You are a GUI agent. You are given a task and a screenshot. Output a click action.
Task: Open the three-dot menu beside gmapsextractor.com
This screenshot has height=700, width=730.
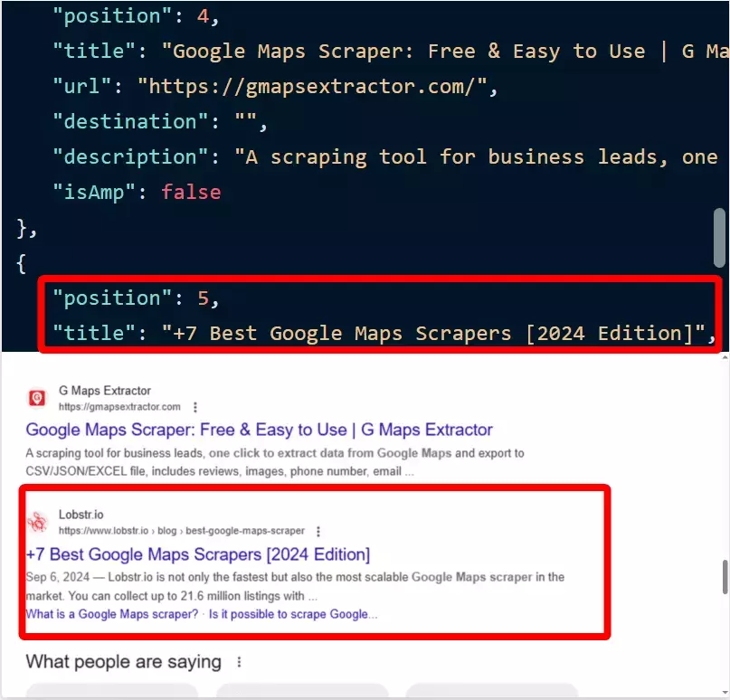click(x=197, y=407)
